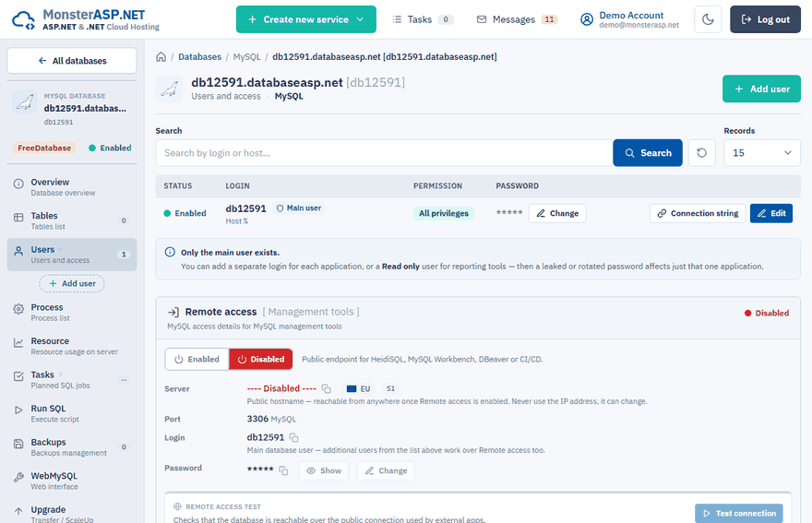Show the password with eye button
Viewport: 812px width, 523px height.
coord(324,470)
